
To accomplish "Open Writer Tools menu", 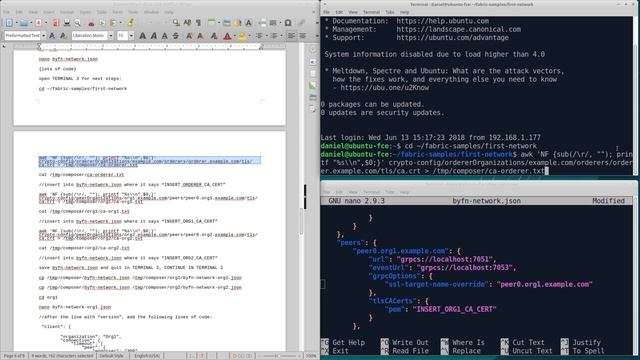I will point(133,12).
